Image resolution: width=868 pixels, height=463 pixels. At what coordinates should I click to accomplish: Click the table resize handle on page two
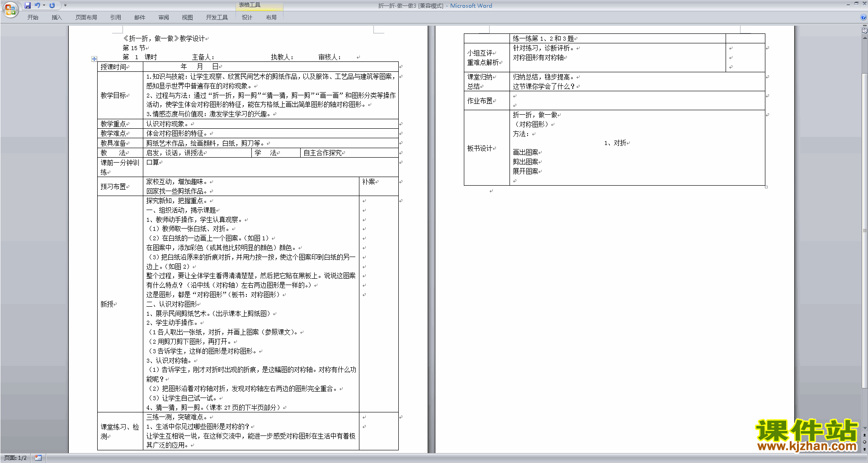tap(766, 187)
